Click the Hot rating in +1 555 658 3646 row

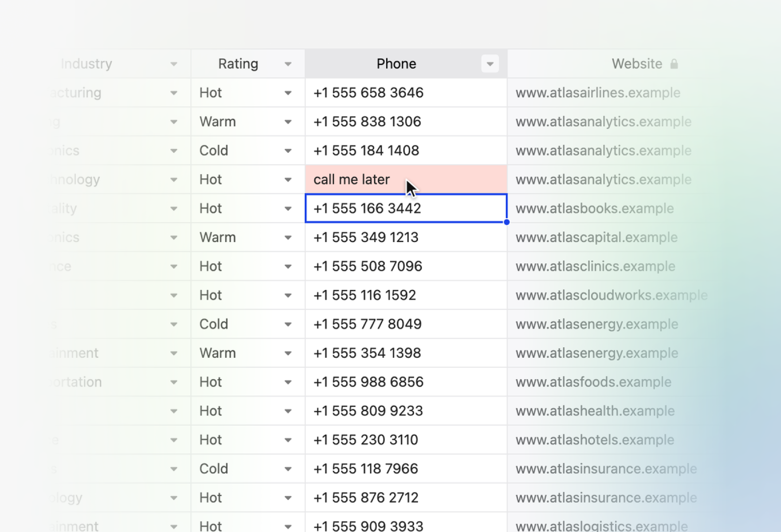(x=210, y=93)
